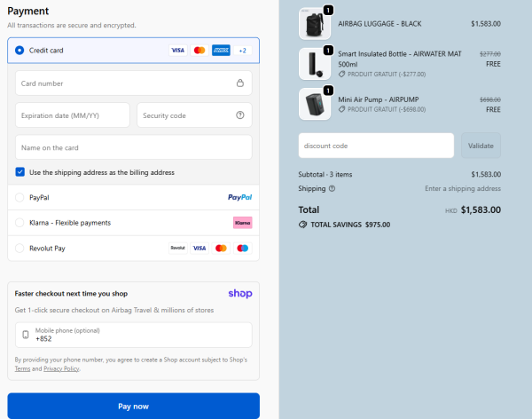Expand the +2 more card brands badge
Viewport: 532px width, 419px height.
[242, 51]
